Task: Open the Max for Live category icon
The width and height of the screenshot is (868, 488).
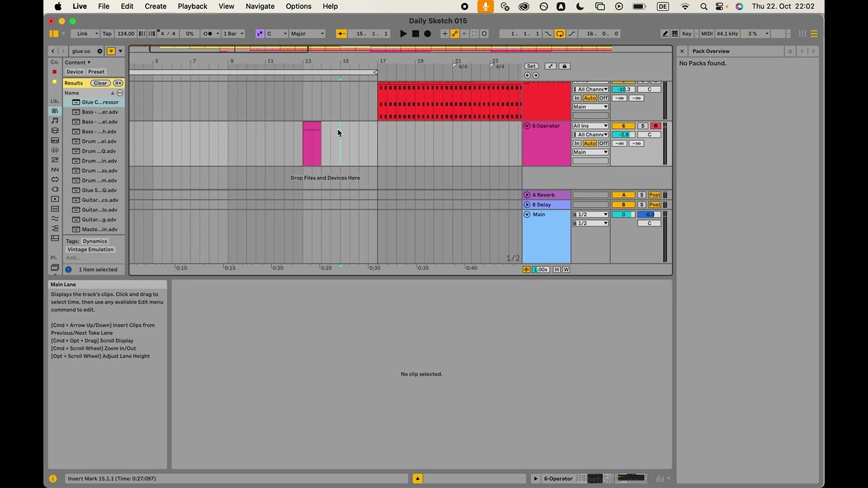Action: (x=55, y=180)
